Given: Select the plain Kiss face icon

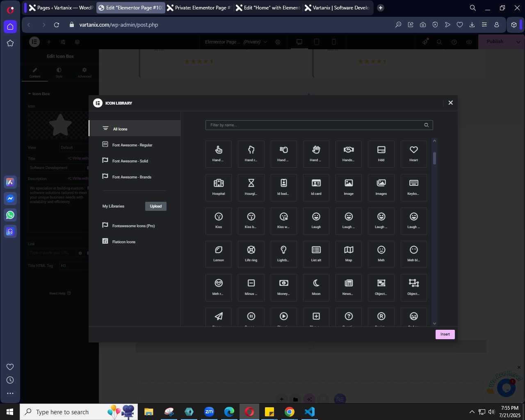Looking at the screenshot, I should coord(219,221).
